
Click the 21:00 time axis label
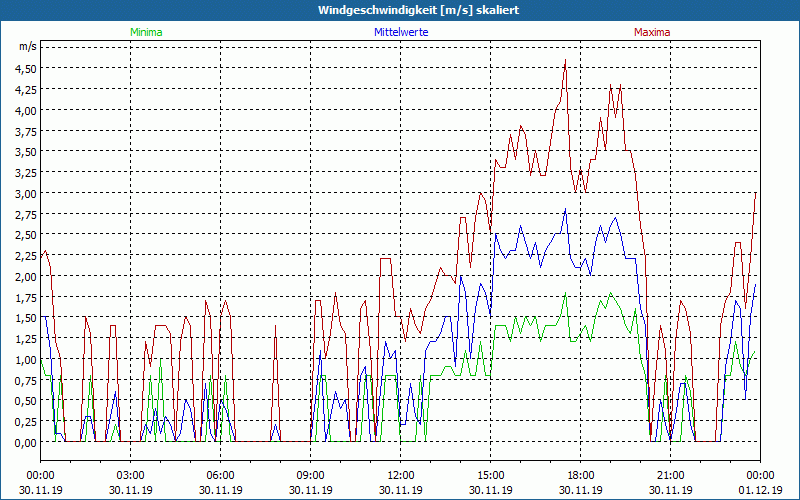coord(670,476)
